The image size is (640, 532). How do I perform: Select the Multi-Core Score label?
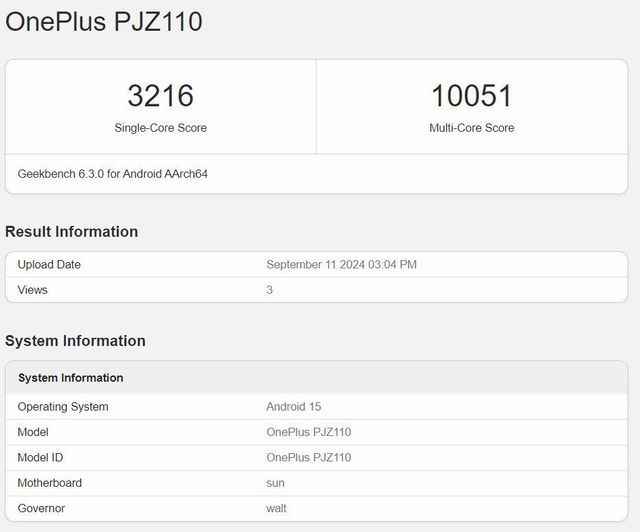472,128
